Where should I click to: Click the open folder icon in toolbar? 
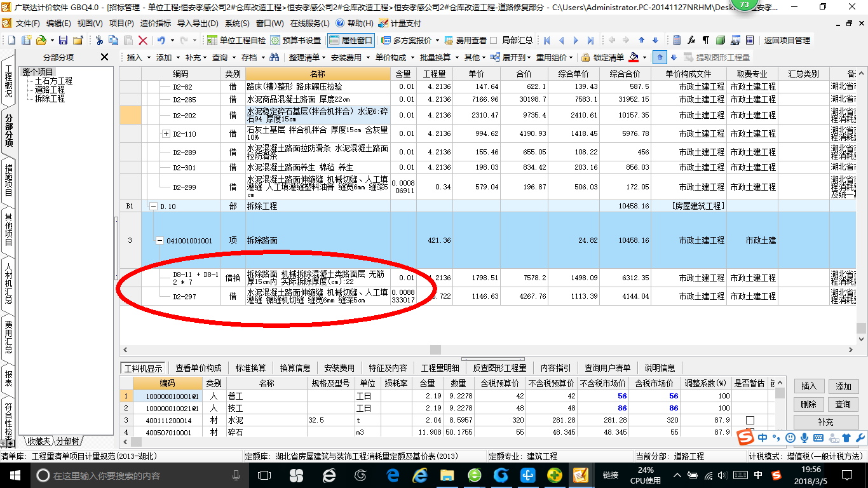[x=41, y=40]
